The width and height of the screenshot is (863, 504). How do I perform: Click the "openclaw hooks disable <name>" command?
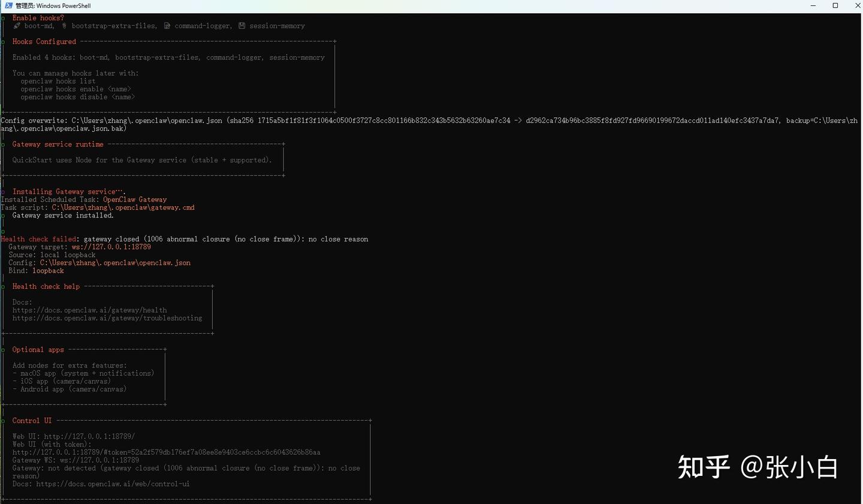coord(78,97)
